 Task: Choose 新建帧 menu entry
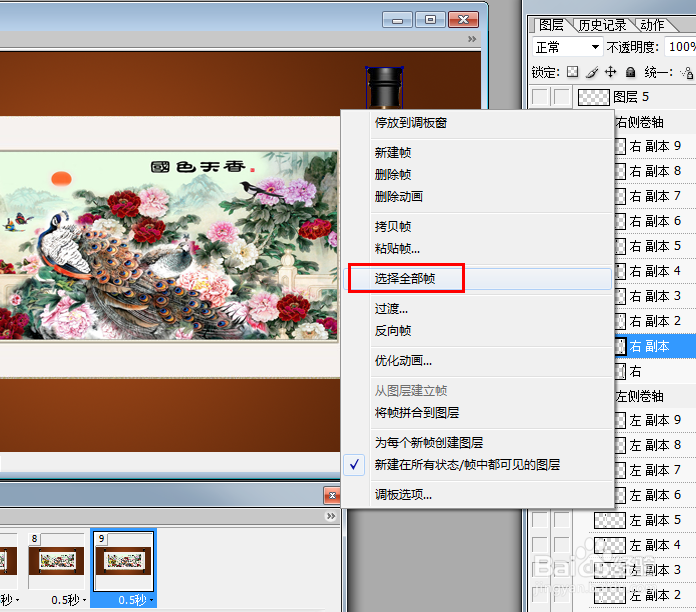pyautogui.click(x=478, y=153)
